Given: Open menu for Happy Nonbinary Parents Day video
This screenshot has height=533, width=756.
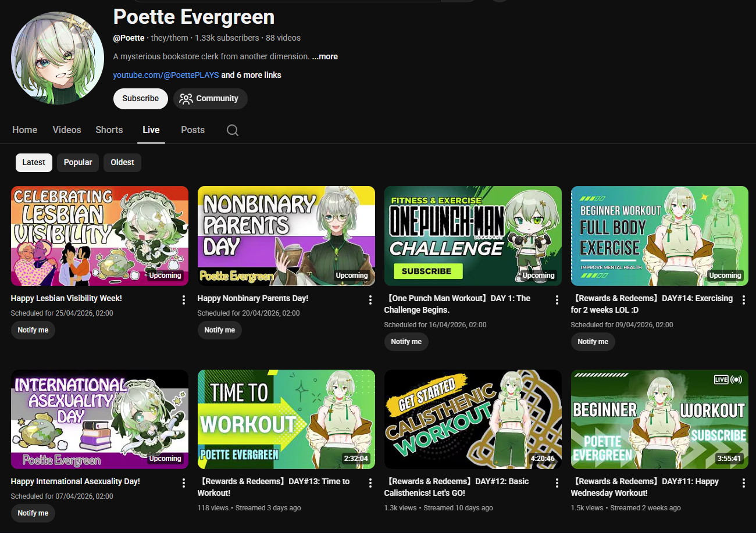Looking at the screenshot, I should tap(370, 300).
